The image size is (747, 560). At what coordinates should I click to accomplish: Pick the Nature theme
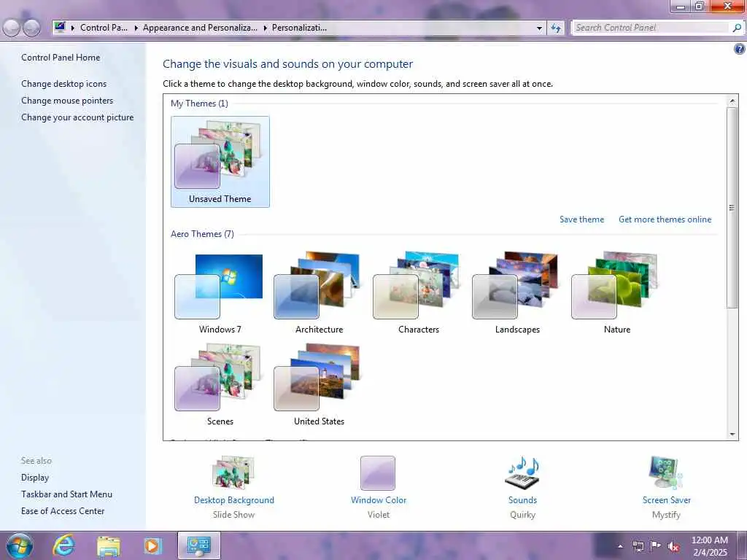(616, 293)
